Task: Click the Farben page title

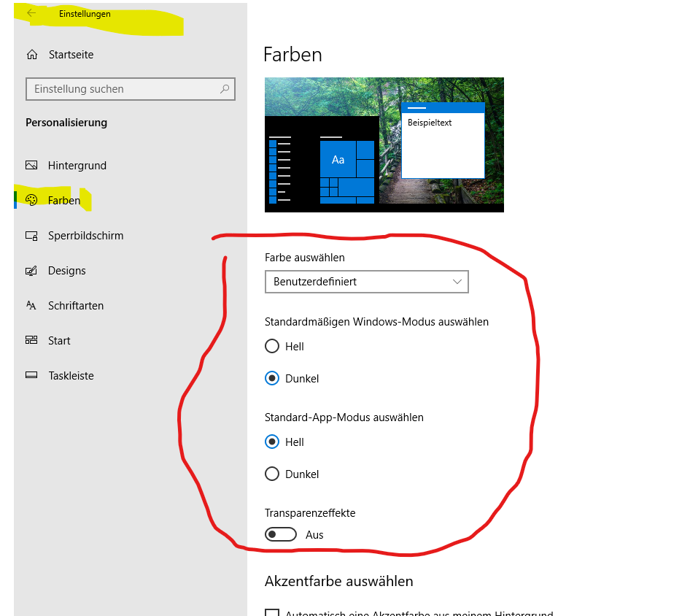Action: 292,55
